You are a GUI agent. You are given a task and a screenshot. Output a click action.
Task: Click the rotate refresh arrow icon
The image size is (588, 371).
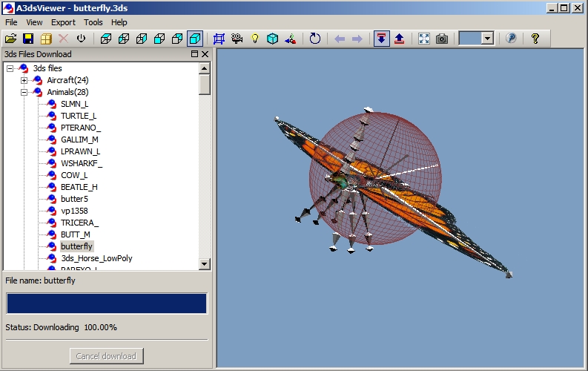click(x=315, y=39)
